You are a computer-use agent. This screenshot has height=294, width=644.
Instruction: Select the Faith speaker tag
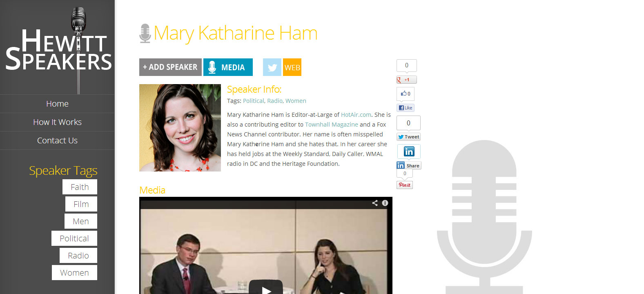[80, 187]
